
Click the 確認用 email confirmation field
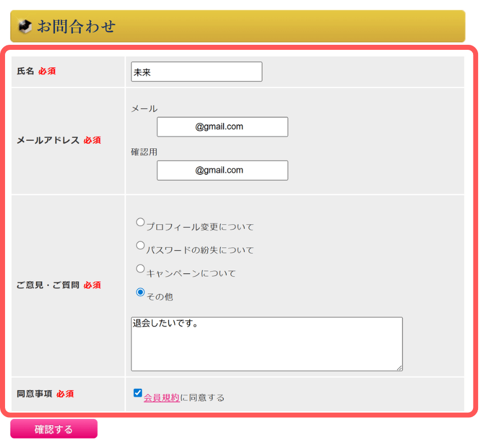pos(222,171)
